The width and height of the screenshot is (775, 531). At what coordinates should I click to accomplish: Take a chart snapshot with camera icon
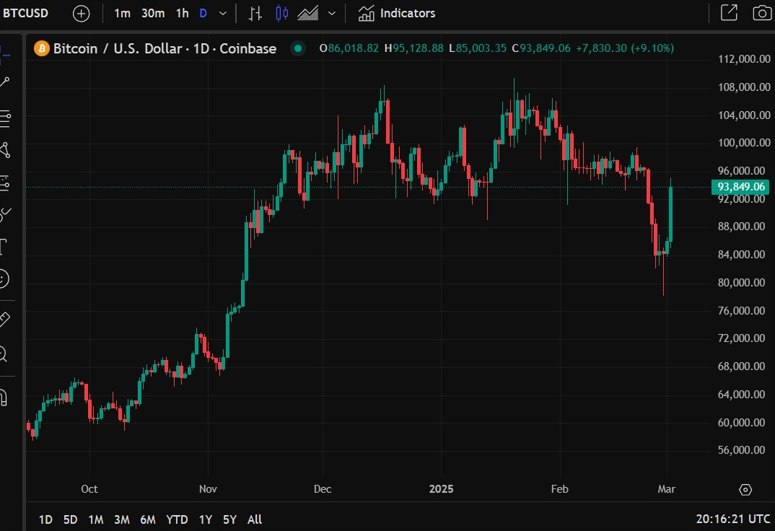click(761, 13)
